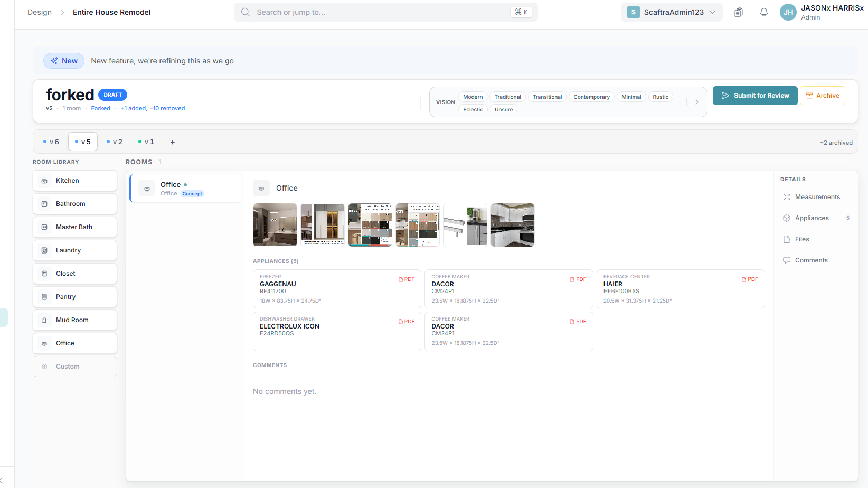Click the sidebar collapse arrow at bottom left
The height and width of the screenshot is (488, 868).
2,481
